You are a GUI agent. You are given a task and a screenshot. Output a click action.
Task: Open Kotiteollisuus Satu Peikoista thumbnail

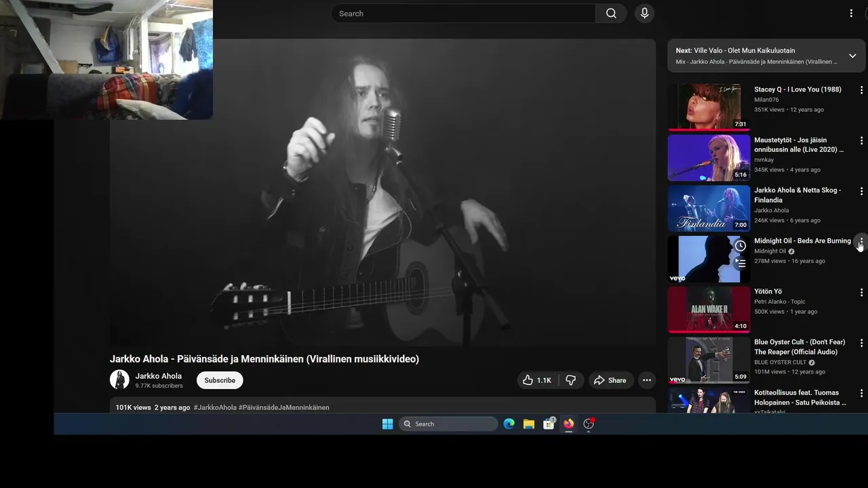709,400
